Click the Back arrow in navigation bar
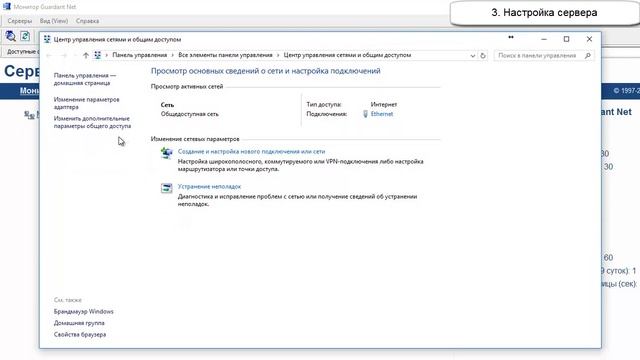Viewport: 640px width, 360px height. pyautogui.click(x=49, y=56)
